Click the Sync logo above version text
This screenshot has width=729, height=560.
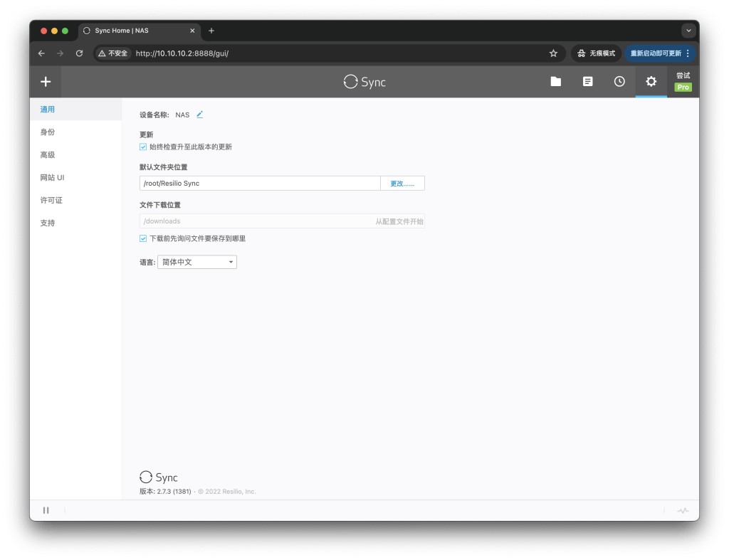click(159, 477)
